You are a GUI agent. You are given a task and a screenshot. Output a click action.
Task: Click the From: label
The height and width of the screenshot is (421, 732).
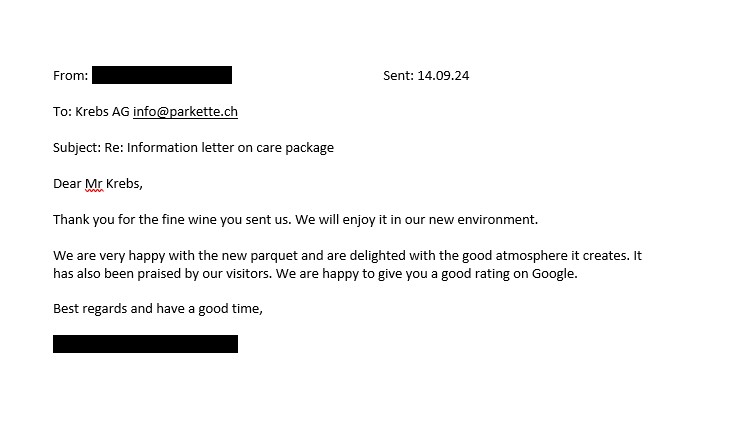click(x=70, y=76)
